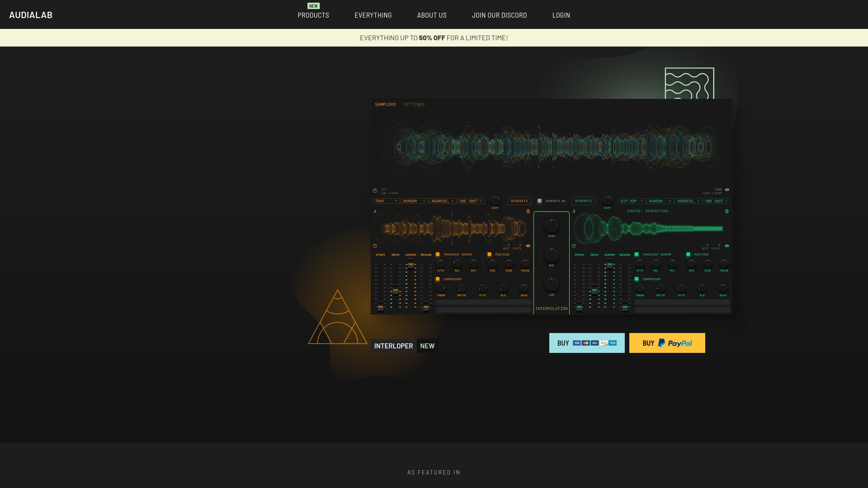Open the Hip Hop genre dropdown
Viewport: 868px width, 488px height.
click(632, 201)
